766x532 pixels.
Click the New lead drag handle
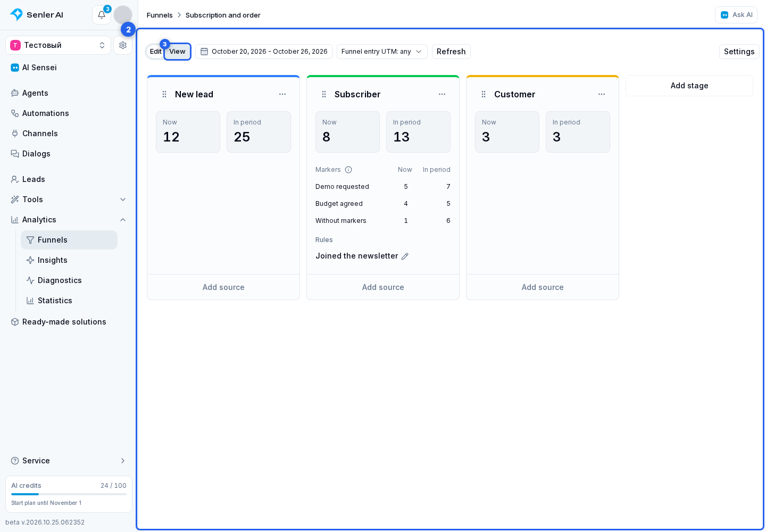[x=164, y=94]
